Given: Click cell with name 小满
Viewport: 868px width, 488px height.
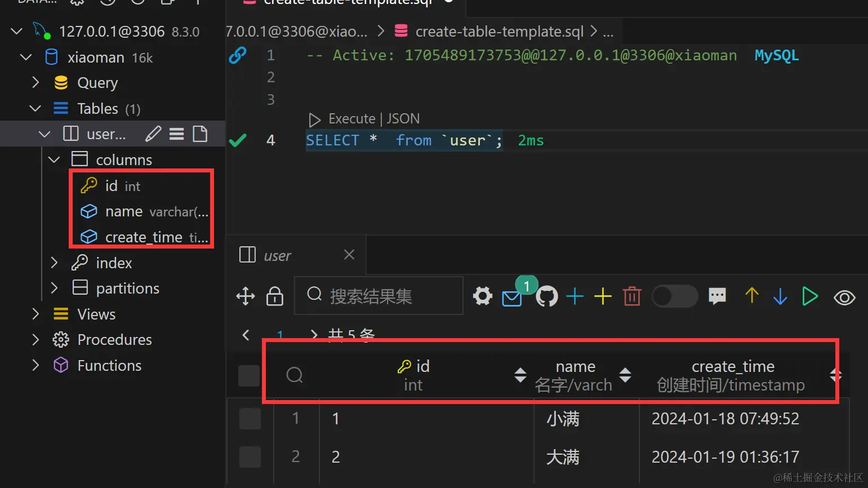Looking at the screenshot, I should (x=586, y=419).
